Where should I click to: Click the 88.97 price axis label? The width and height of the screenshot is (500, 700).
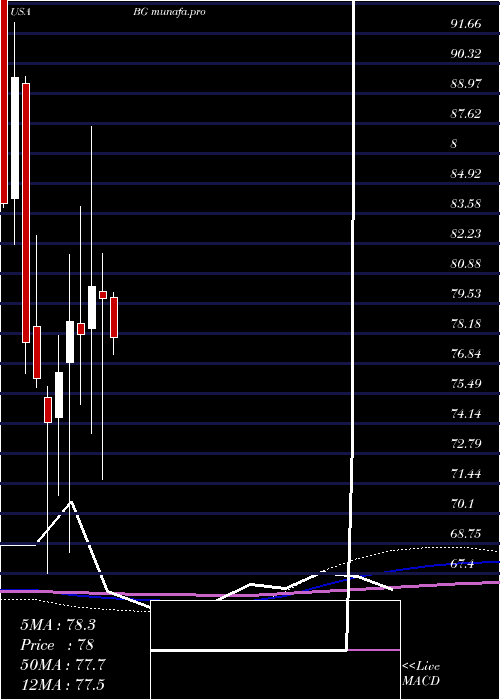[x=466, y=83]
